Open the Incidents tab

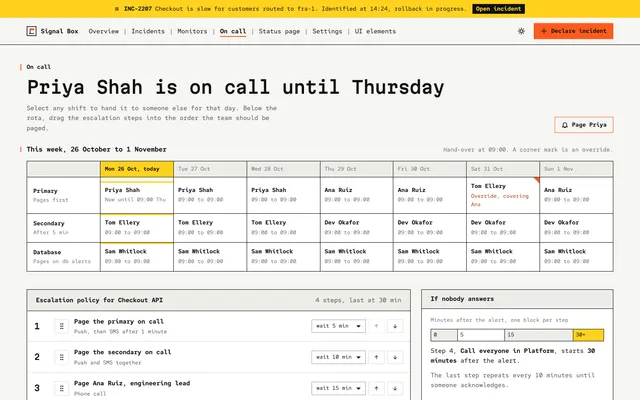tap(148, 31)
